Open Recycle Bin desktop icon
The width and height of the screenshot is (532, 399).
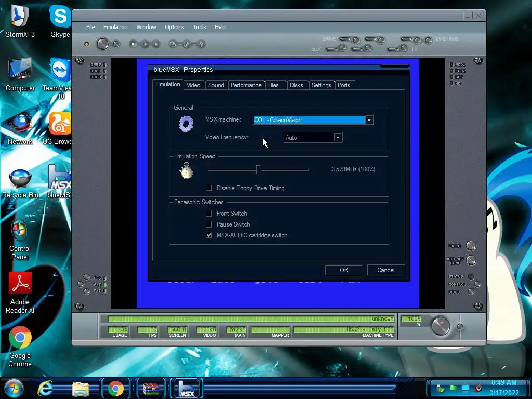tap(20, 183)
